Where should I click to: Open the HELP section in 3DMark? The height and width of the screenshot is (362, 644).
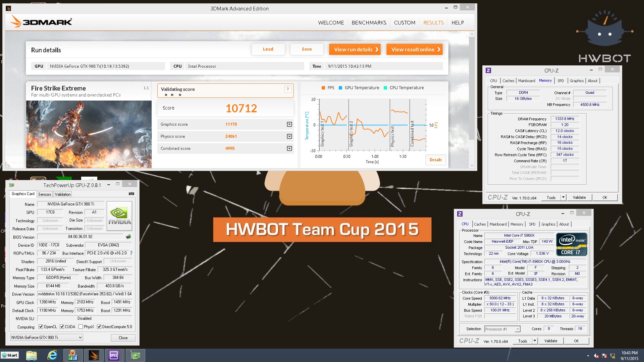(x=458, y=23)
